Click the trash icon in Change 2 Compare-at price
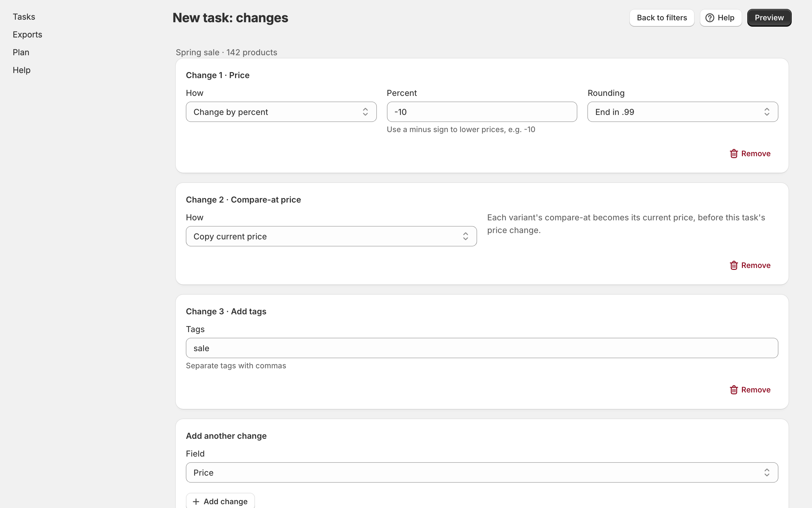 [x=734, y=265]
